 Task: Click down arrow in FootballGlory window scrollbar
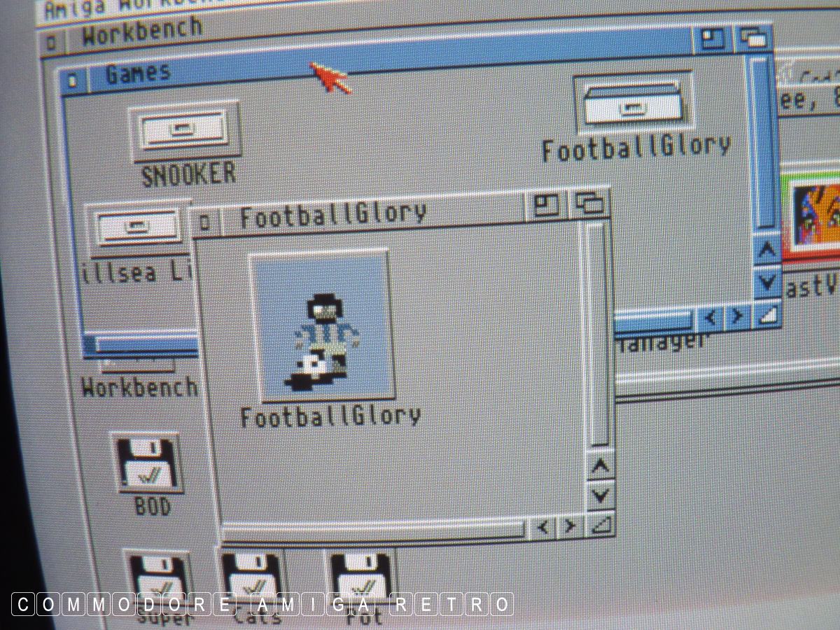tap(600, 496)
